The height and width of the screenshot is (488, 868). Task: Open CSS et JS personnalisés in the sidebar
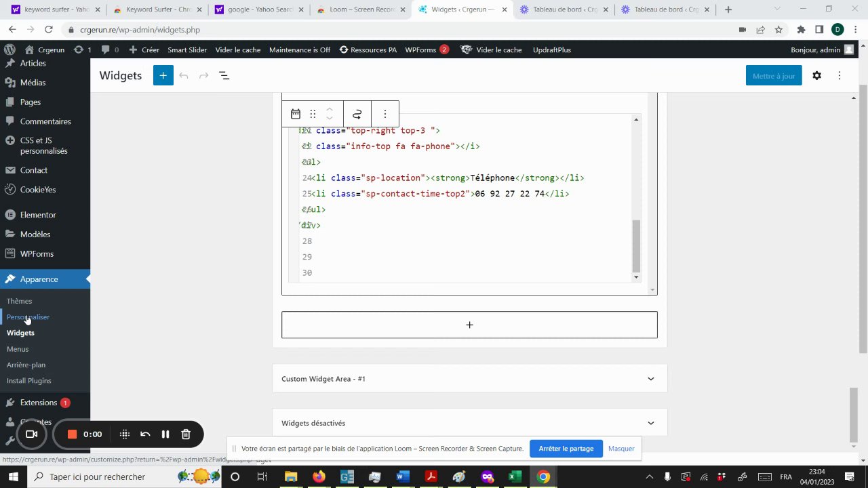tap(45, 146)
